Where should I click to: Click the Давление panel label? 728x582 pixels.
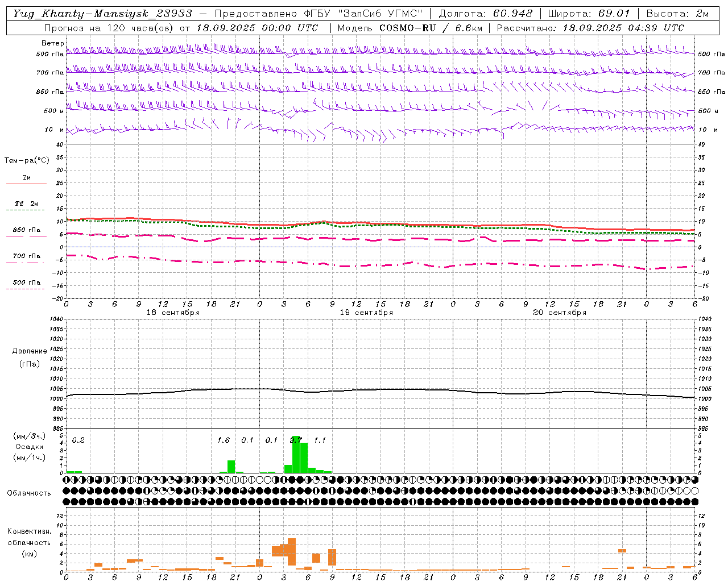(x=30, y=351)
